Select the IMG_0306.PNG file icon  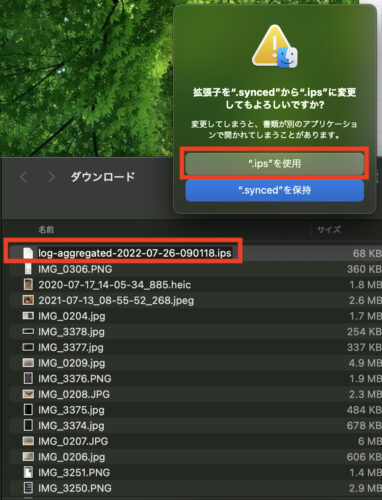(x=28, y=269)
